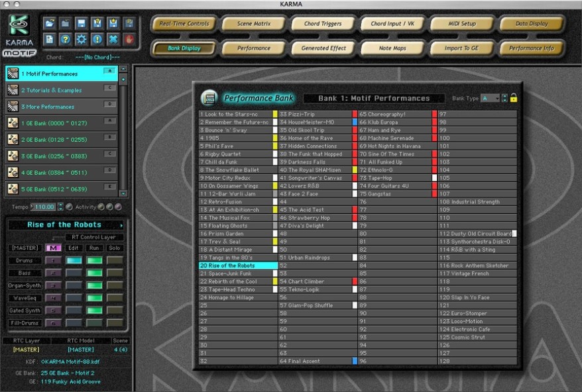Click the icon beside 2 GE Bank (0128 ~ 0255)
This screenshot has height=392, width=582.
[x=13, y=140]
